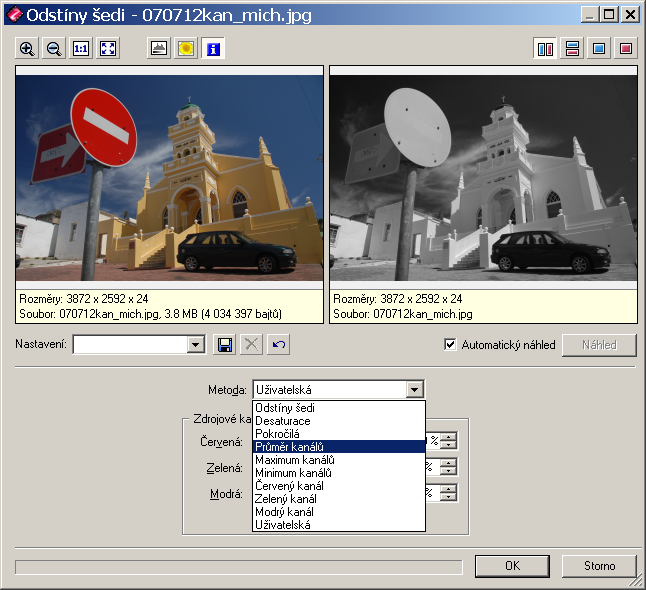Click the fit-to-window zoom icon

coord(108,48)
